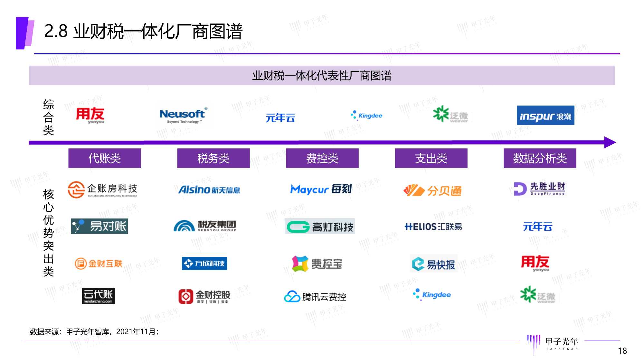Click the 费控宝 logo
The image size is (644, 362).
[x=317, y=264]
